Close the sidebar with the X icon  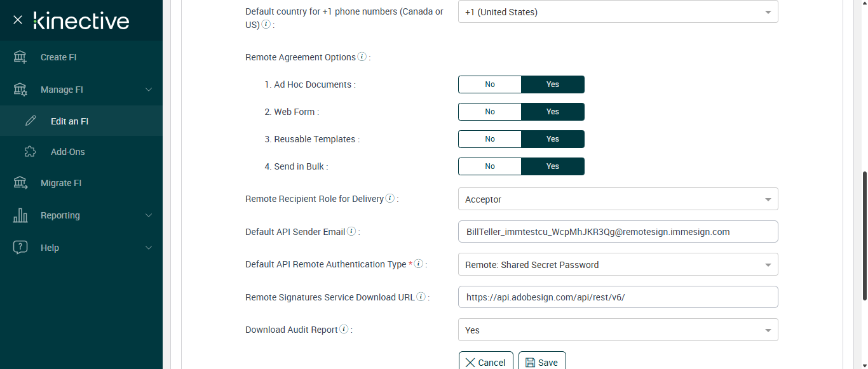click(18, 20)
